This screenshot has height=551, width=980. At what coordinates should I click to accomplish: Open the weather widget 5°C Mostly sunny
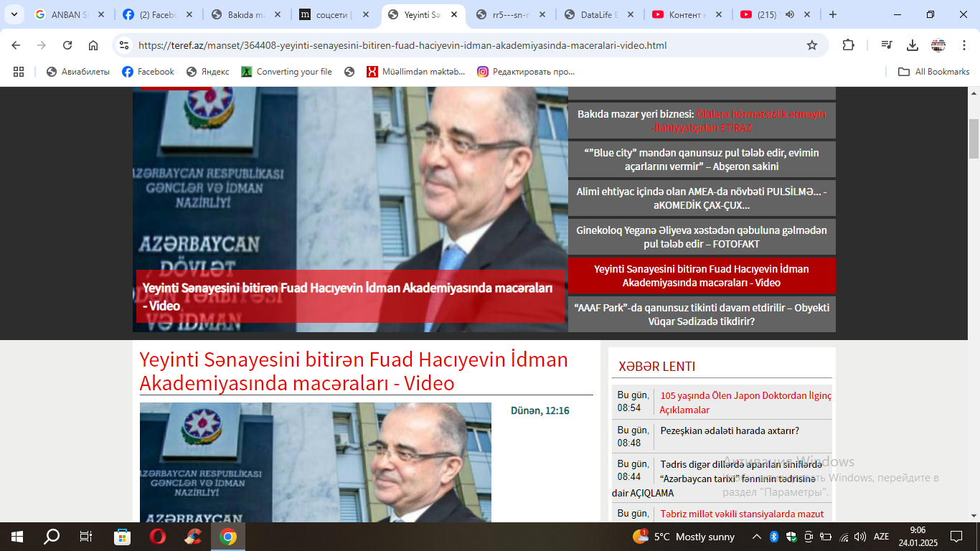click(684, 537)
